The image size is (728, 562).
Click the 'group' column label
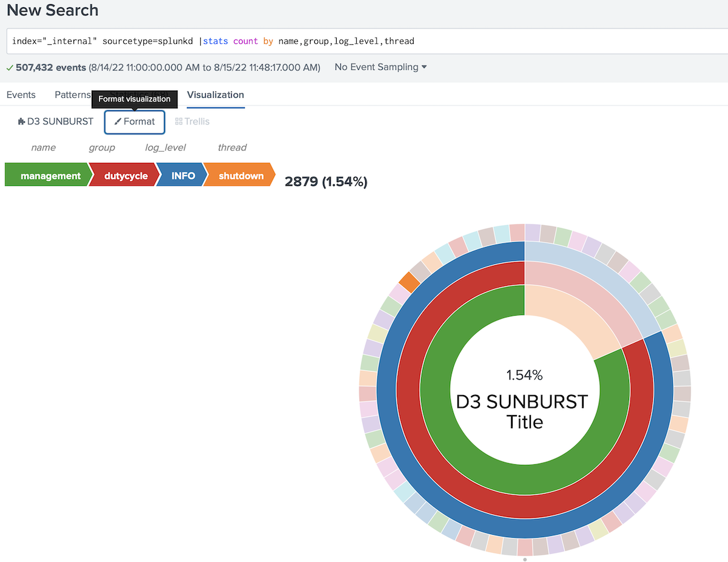[102, 147]
